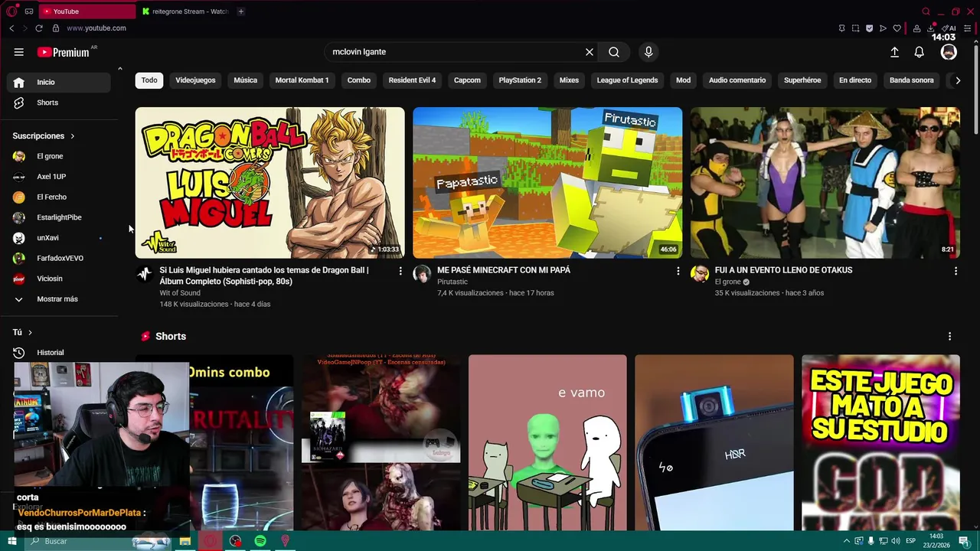The image size is (980, 551).
Task: Reload the page with browser refresh button
Action: 39,28
